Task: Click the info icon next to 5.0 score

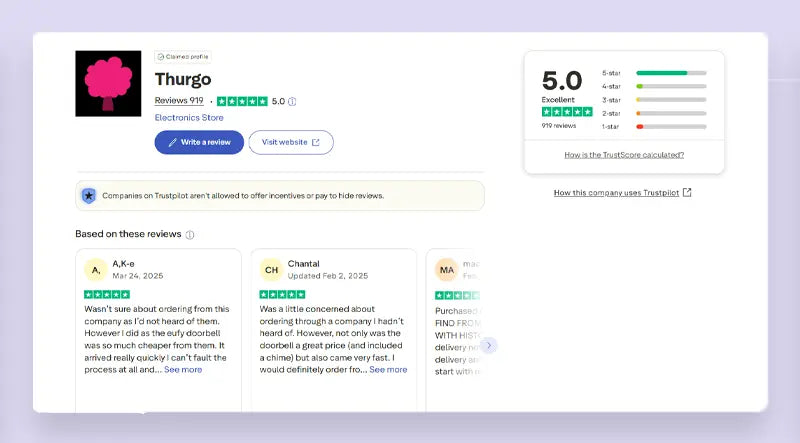Action: click(292, 101)
